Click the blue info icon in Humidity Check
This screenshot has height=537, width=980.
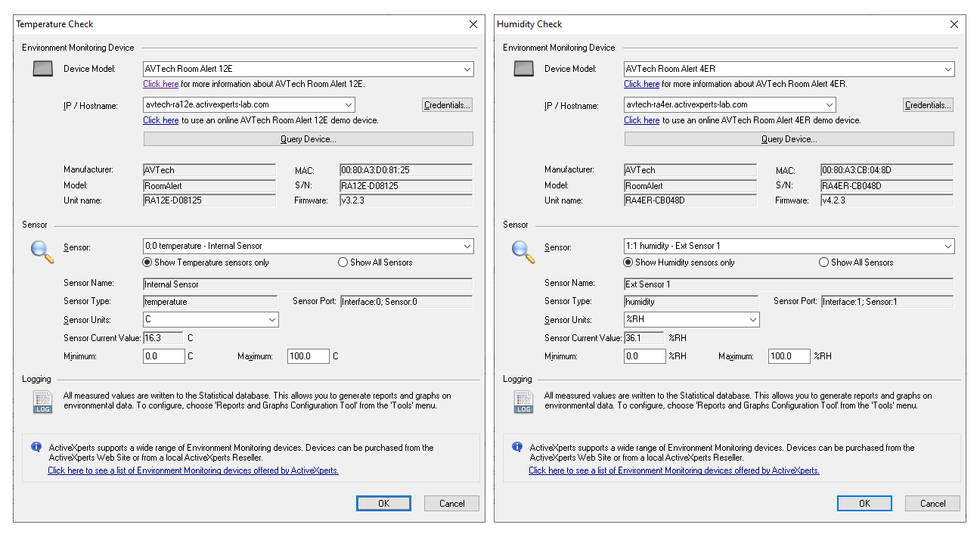click(516, 447)
